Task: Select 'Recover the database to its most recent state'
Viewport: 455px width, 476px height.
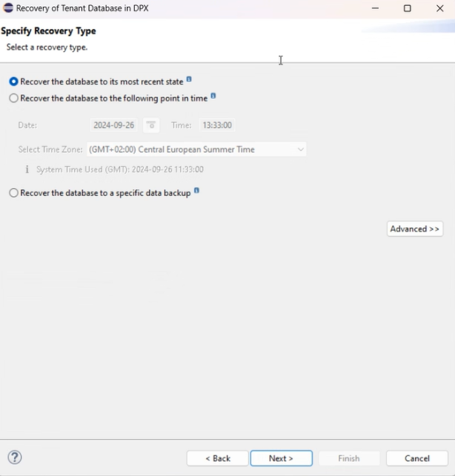Action: [14, 81]
